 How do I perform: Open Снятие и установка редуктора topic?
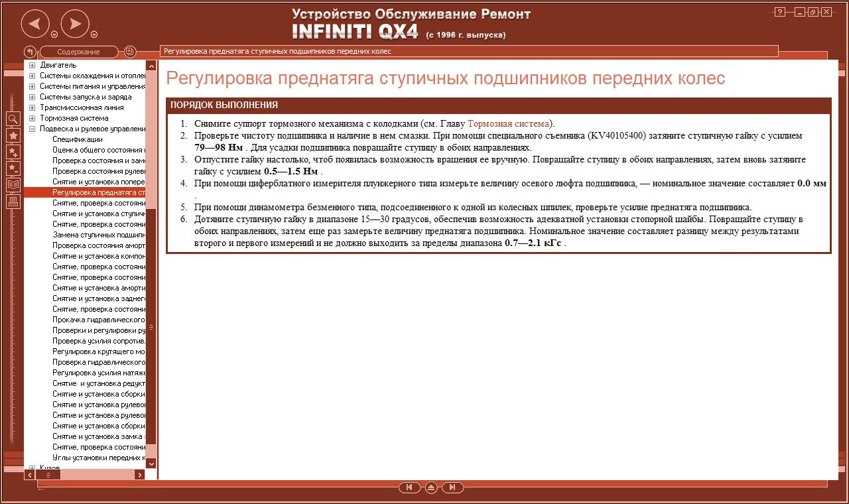click(x=99, y=383)
